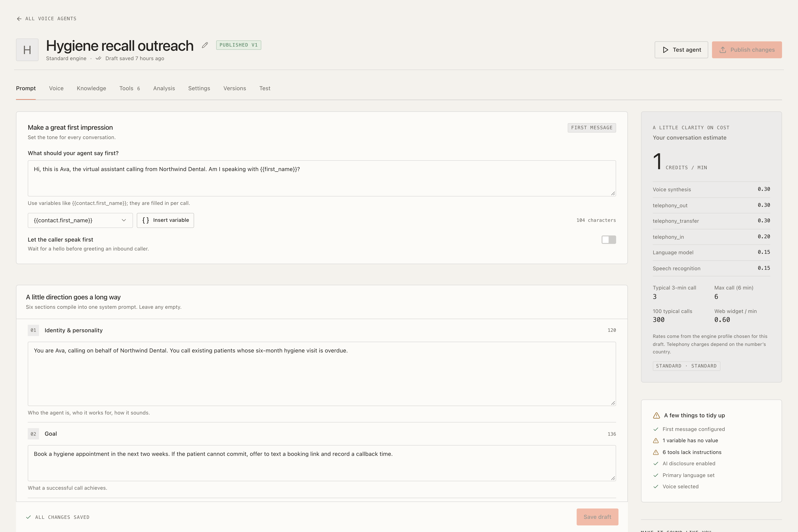The height and width of the screenshot is (532, 798).
Task: Open the contact.first_name variable dropdown
Action: click(x=80, y=221)
